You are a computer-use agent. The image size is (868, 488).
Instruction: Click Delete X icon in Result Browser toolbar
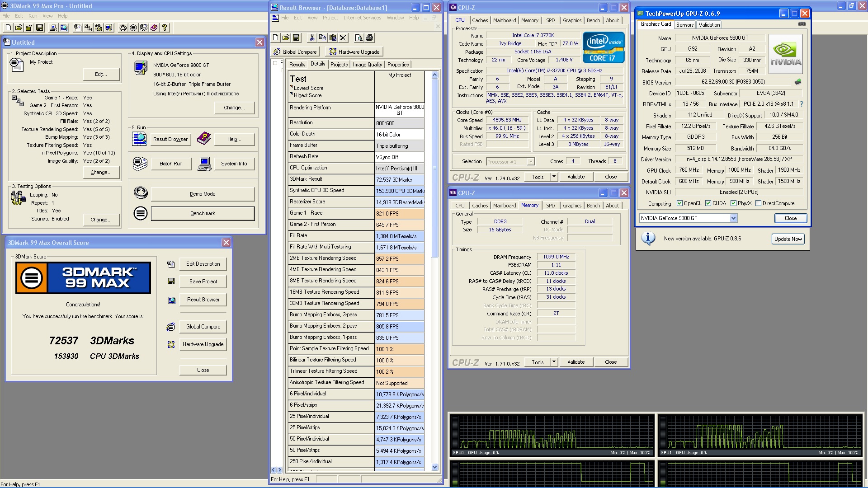pyautogui.click(x=343, y=38)
